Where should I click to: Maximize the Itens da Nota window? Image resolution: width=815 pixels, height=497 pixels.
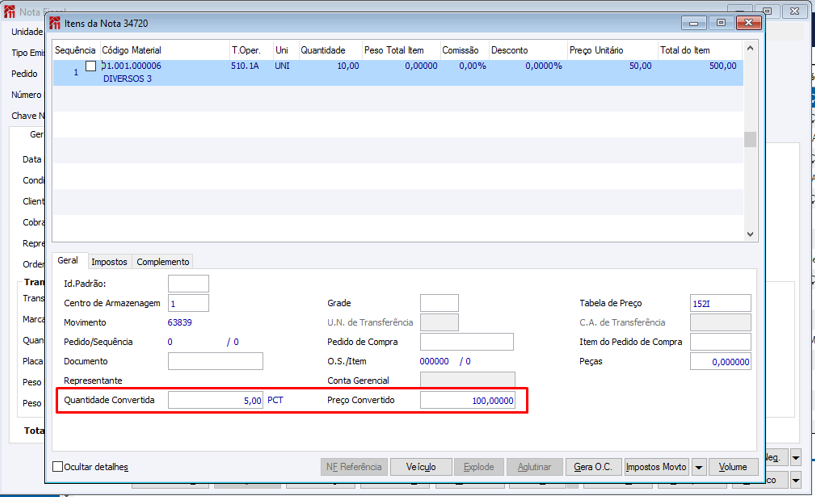(x=721, y=23)
